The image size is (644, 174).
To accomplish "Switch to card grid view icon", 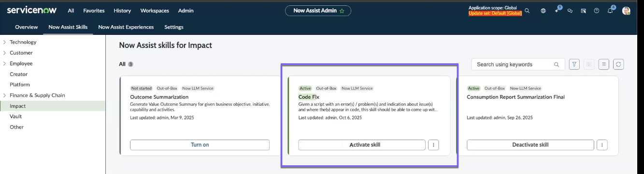I will pyautogui.click(x=588, y=64).
